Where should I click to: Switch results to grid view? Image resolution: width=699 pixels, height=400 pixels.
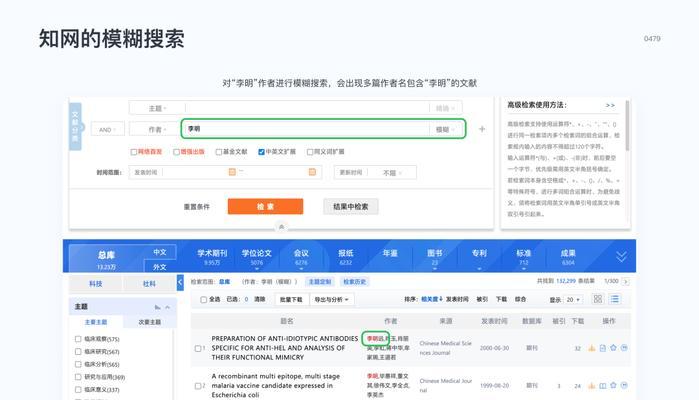coord(598,299)
